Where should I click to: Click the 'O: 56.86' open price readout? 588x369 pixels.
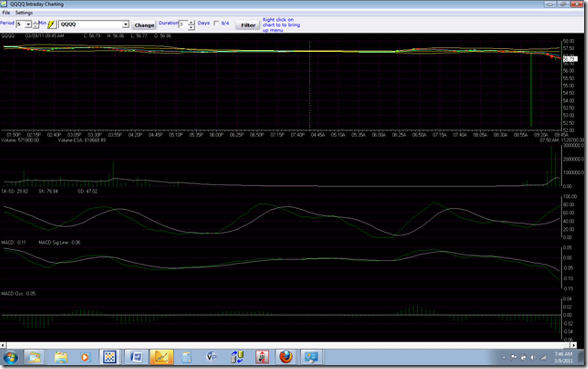[x=163, y=36]
